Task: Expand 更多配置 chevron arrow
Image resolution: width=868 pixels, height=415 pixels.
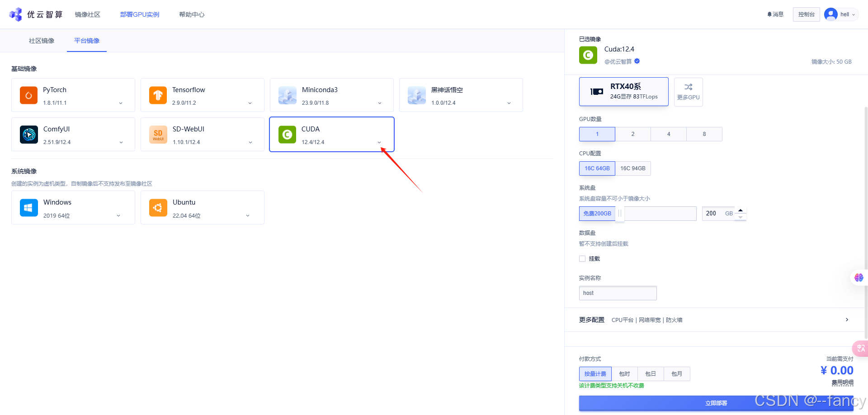Action: pos(847,320)
